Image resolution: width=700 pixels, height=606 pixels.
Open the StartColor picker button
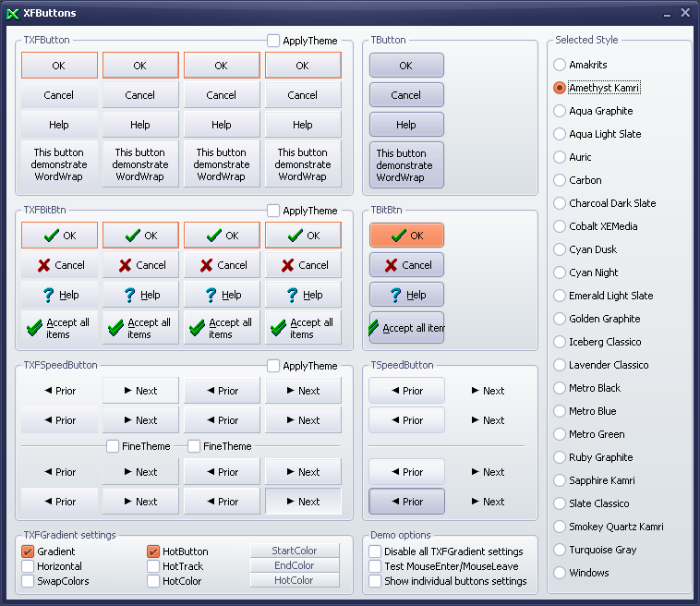click(295, 551)
